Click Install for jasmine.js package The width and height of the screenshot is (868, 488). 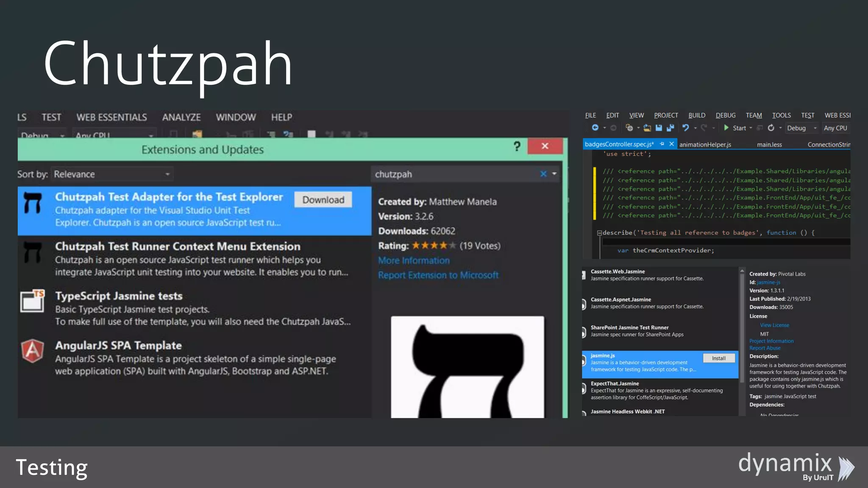[719, 358]
